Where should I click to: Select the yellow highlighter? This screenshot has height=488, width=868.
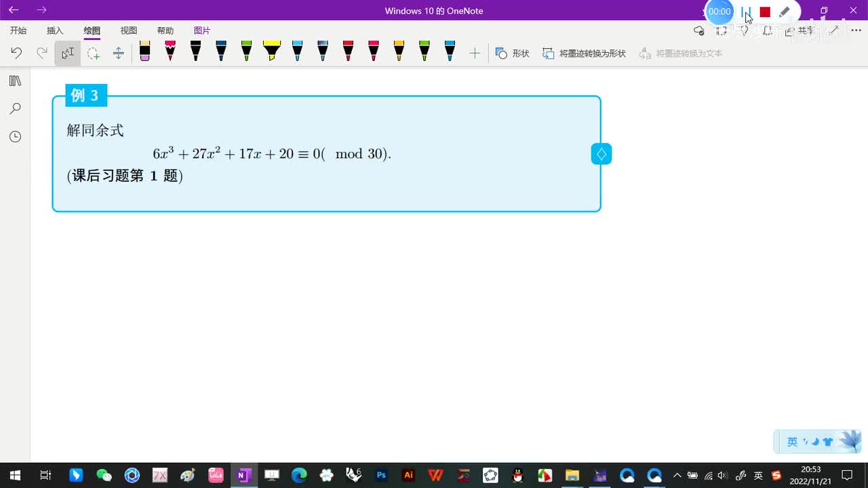(272, 51)
